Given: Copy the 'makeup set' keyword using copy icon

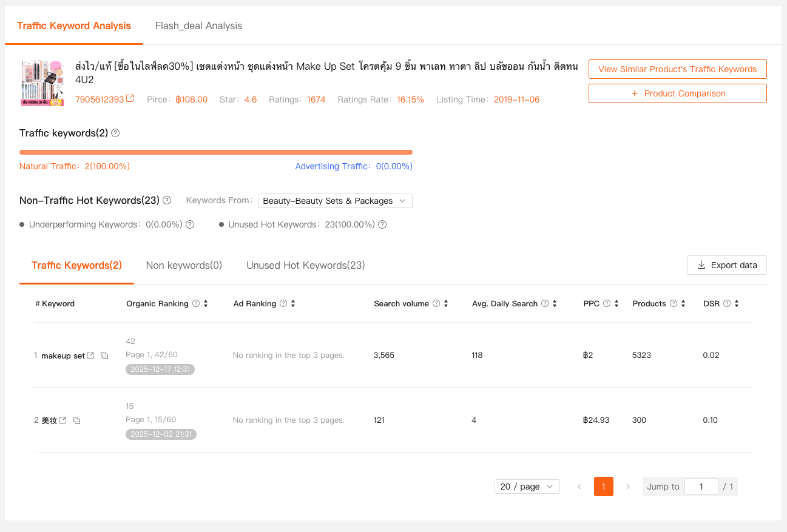Looking at the screenshot, I should click(x=104, y=355).
